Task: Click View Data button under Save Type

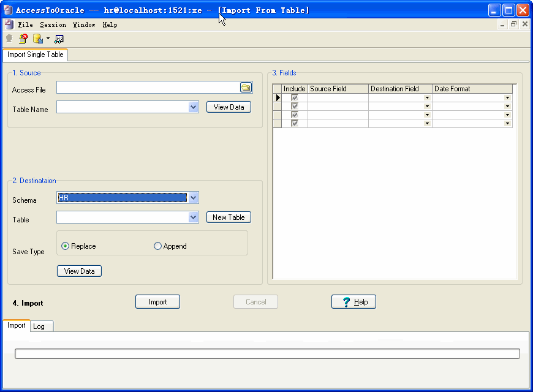Action: (79, 271)
